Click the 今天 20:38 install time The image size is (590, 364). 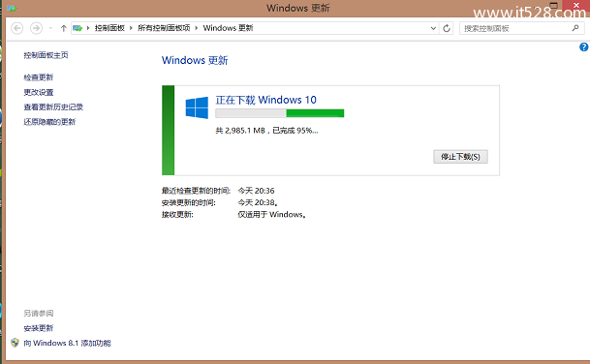[x=258, y=202]
